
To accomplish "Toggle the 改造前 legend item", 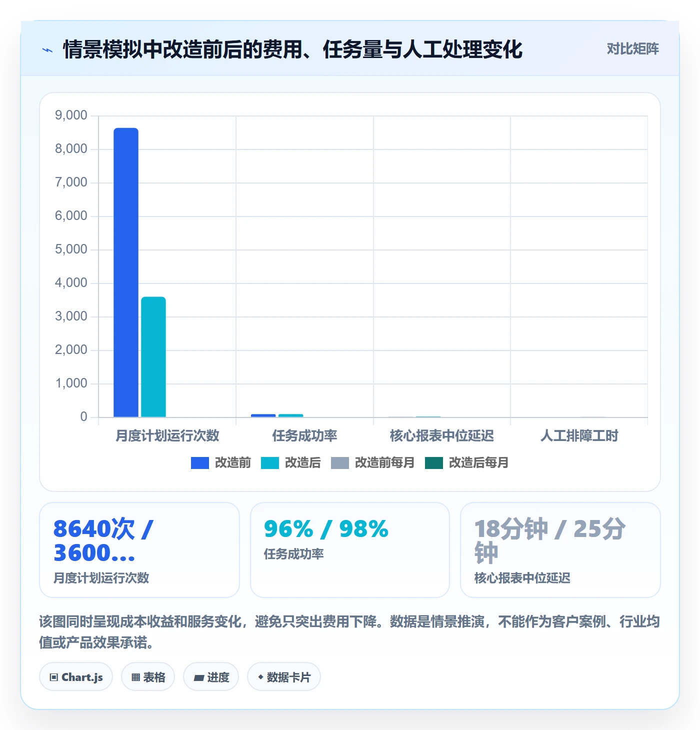I will point(221,463).
